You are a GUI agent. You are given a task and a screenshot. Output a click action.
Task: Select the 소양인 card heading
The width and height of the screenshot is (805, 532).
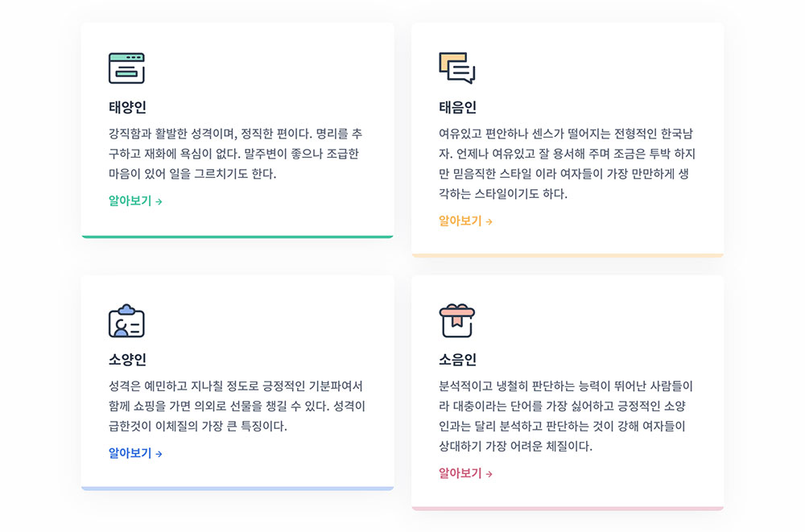pos(127,360)
